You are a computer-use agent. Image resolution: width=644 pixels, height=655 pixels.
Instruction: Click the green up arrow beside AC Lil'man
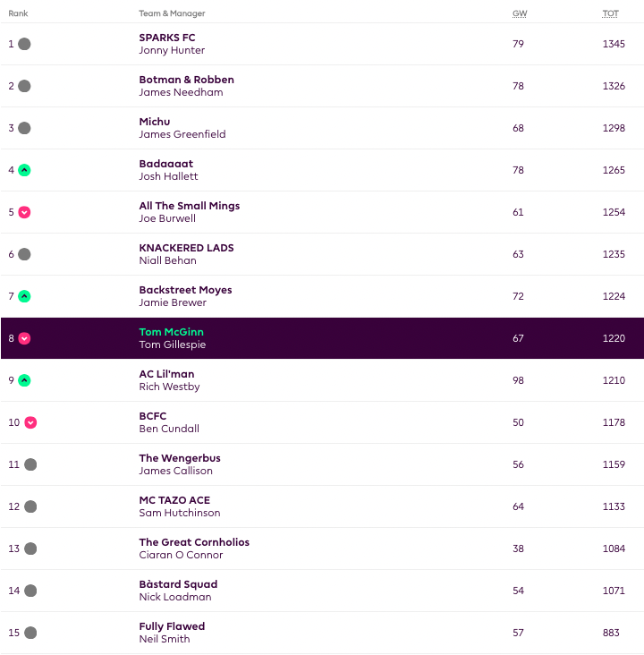(x=24, y=380)
